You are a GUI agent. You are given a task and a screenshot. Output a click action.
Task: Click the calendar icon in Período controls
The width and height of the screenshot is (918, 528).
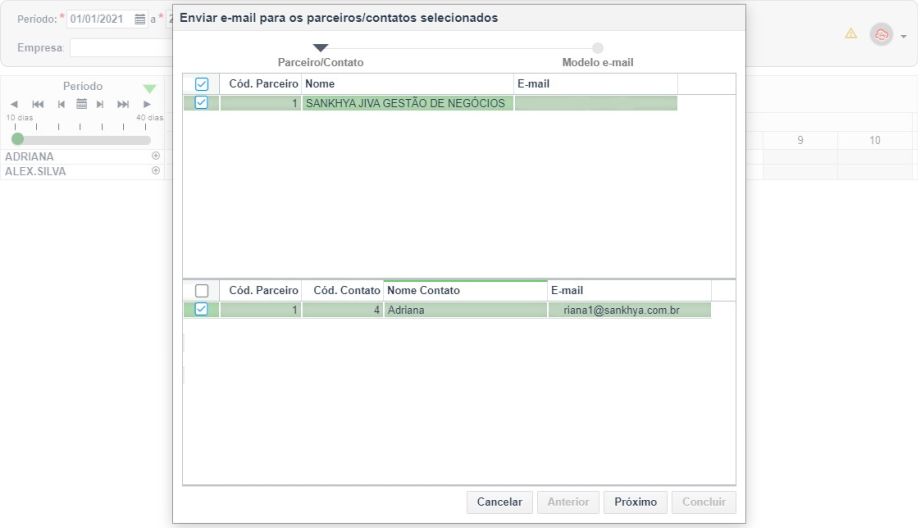tap(81, 104)
